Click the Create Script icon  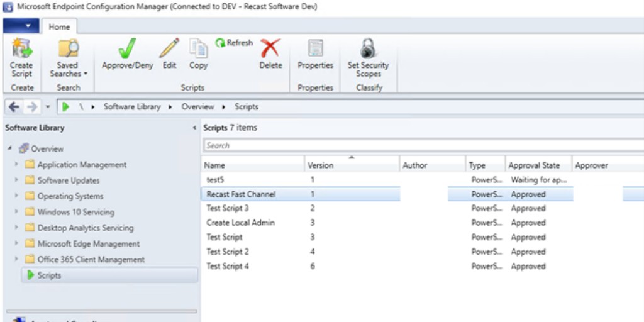[x=21, y=48]
